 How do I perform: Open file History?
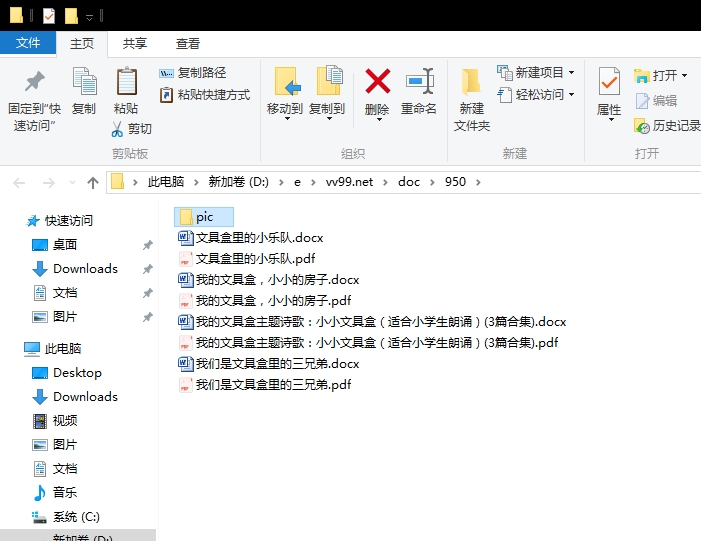click(x=667, y=126)
